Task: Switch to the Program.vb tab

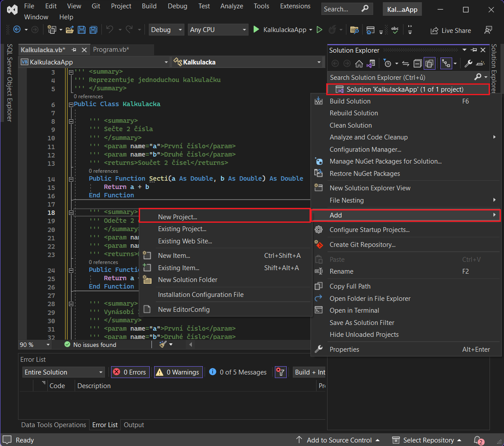Action: [x=111, y=50]
